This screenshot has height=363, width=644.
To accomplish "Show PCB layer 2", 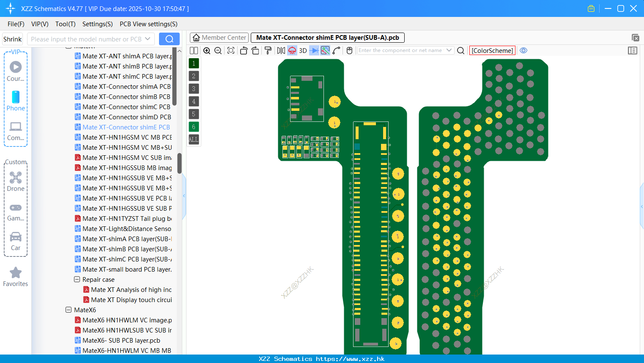I will [x=194, y=76].
